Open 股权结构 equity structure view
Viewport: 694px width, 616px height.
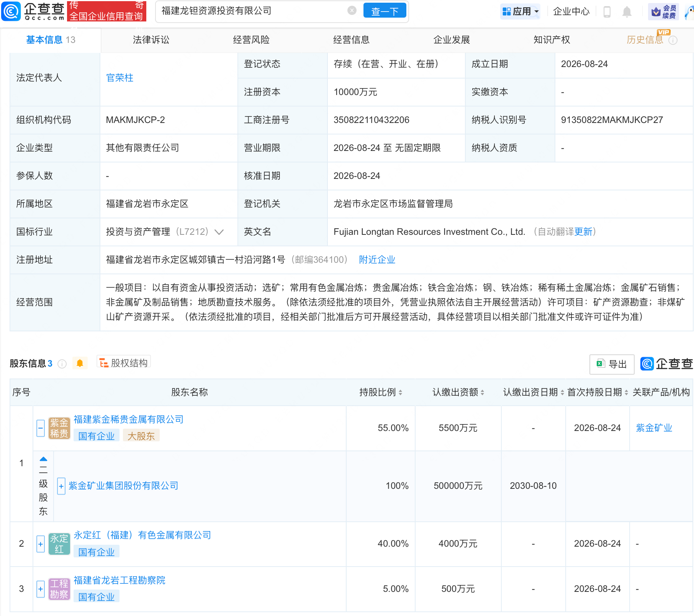click(x=124, y=362)
